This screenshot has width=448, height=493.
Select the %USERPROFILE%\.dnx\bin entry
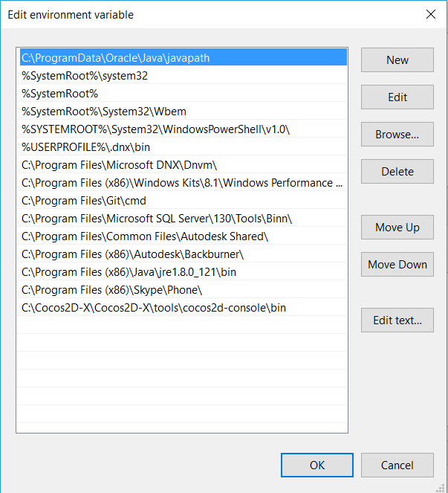coord(184,147)
